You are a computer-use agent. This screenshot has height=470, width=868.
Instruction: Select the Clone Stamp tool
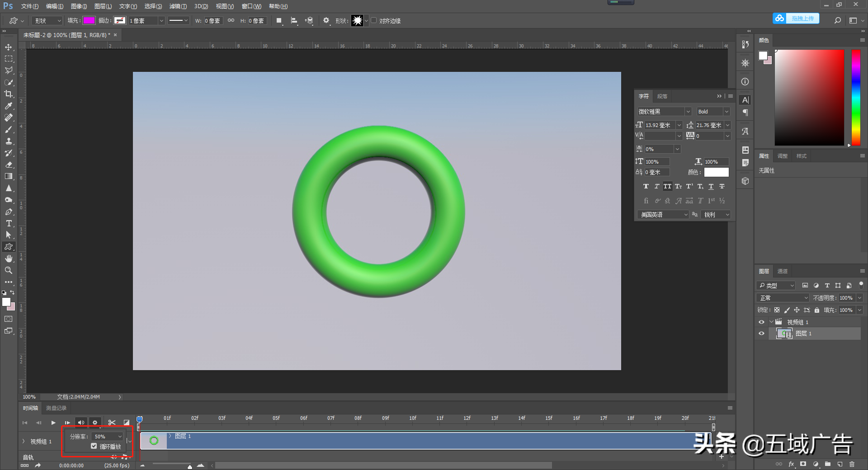(9, 141)
